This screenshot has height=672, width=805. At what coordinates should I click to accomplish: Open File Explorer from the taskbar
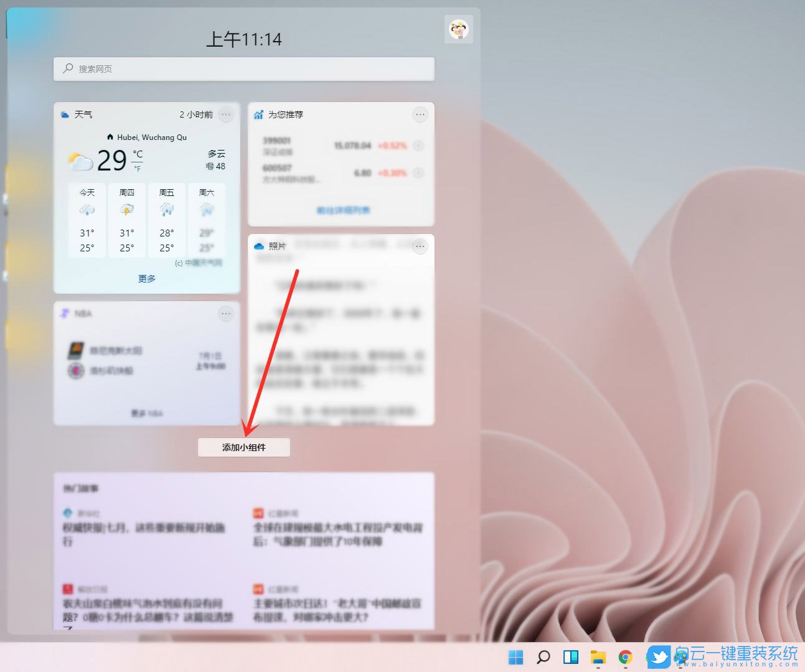[x=598, y=656]
